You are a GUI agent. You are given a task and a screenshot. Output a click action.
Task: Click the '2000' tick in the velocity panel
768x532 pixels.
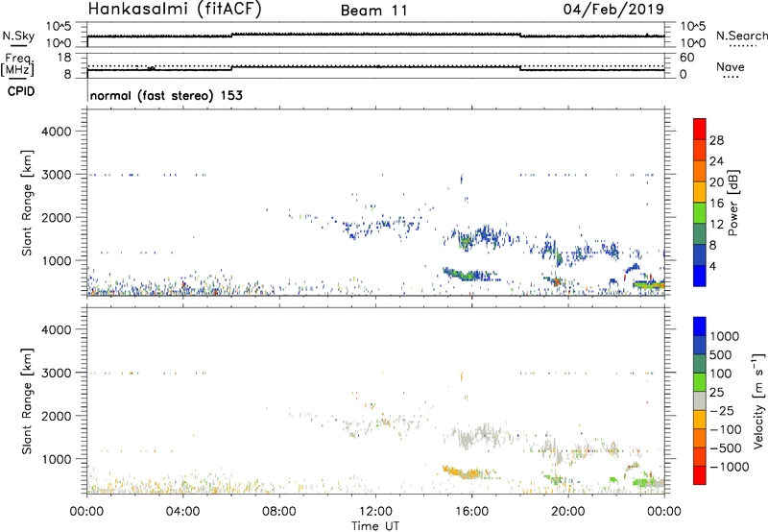[56, 416]
